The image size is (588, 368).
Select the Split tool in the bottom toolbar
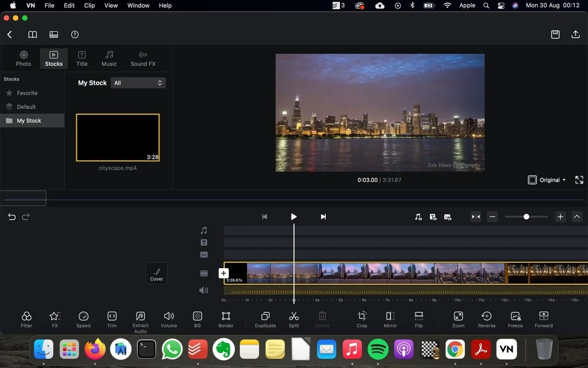tap(294, 319)
